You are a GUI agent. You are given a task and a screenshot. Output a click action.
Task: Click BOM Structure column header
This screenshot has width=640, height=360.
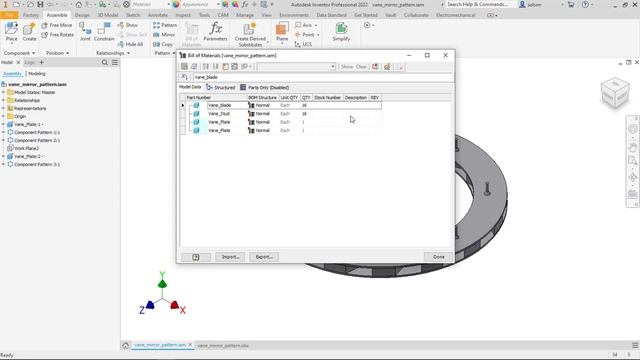click(262, 98)
